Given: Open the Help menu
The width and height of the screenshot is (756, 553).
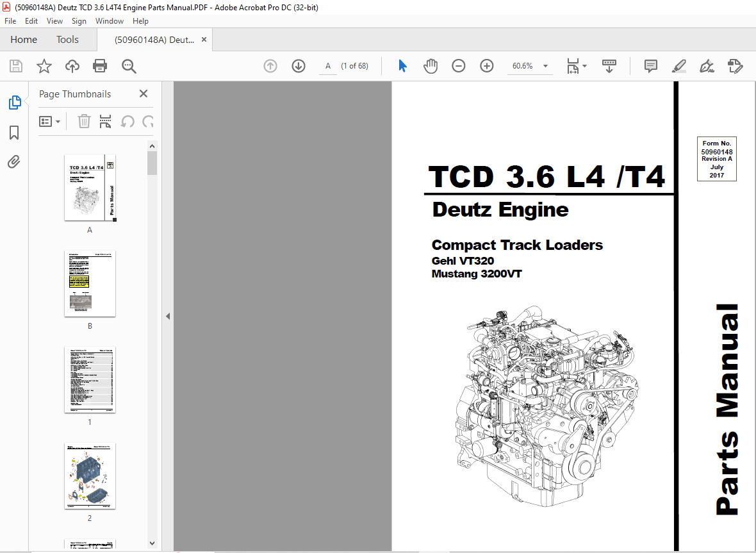Looking at the screenshot, I should click(140, 21).
